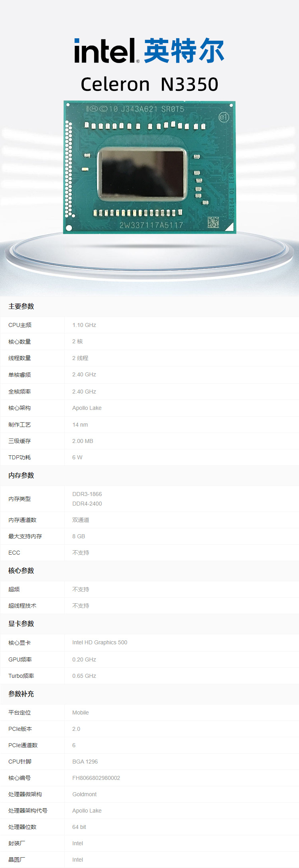This screenshot has height=868, width=299.
Task: Click the BGA 1296 value
Action: [85, 762]
